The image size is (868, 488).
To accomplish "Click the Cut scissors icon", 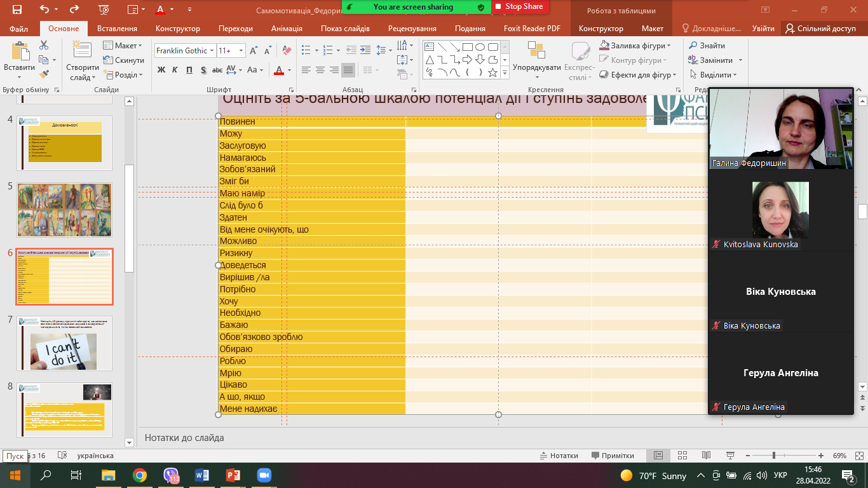I will tap(43, 45).
